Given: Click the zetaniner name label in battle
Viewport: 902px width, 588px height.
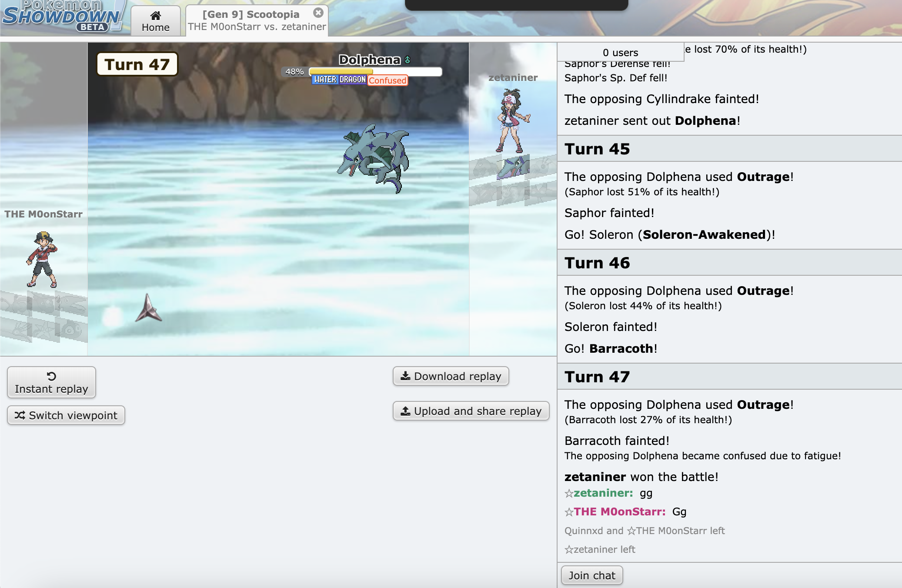Looking at the screenshot, I should [x=513, y=77].
